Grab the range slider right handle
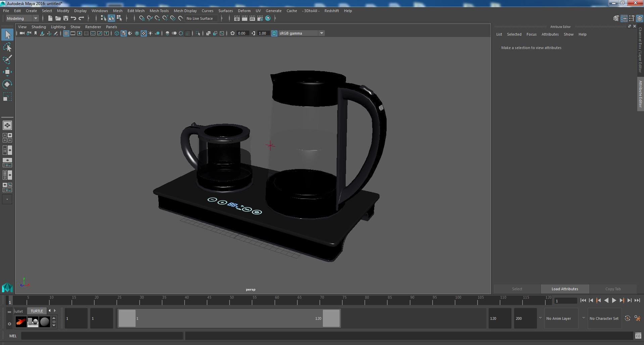 tap(331, 318)
